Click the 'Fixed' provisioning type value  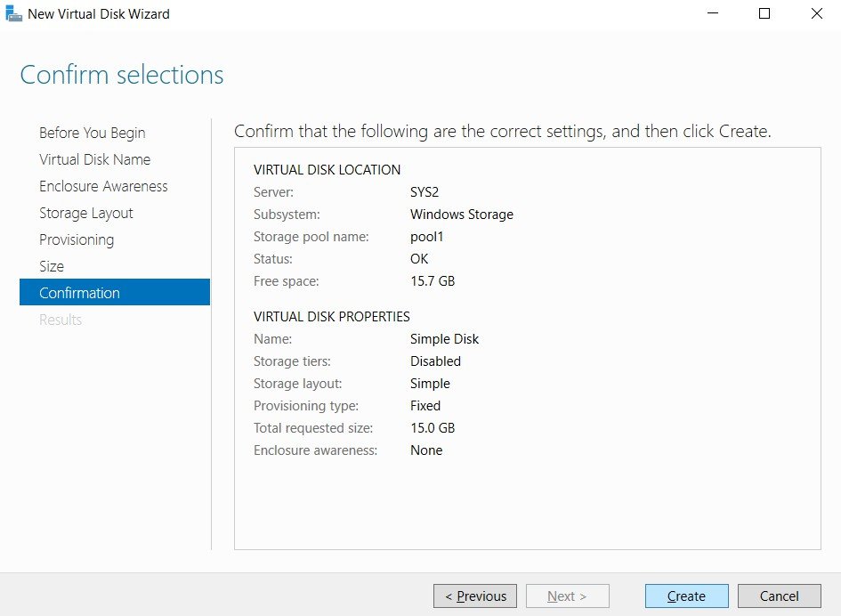(x=425, y=406)
